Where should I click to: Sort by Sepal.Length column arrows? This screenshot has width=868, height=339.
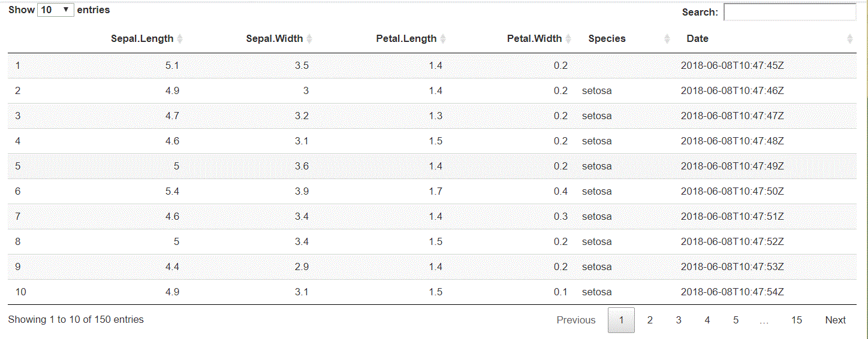[180, 39]
